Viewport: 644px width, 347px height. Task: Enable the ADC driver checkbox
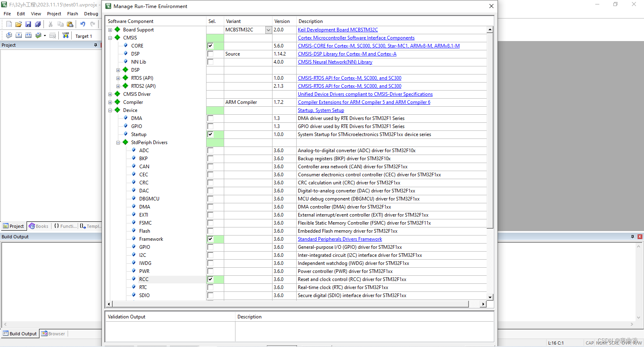(211, 151)
